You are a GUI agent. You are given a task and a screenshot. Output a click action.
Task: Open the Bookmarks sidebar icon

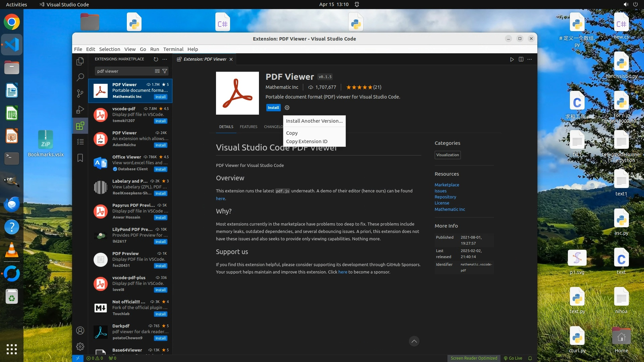[80, 158]
